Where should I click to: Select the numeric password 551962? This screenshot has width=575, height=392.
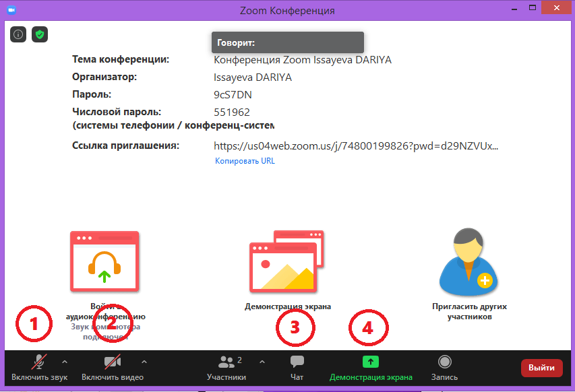click(x=232, y=112)
